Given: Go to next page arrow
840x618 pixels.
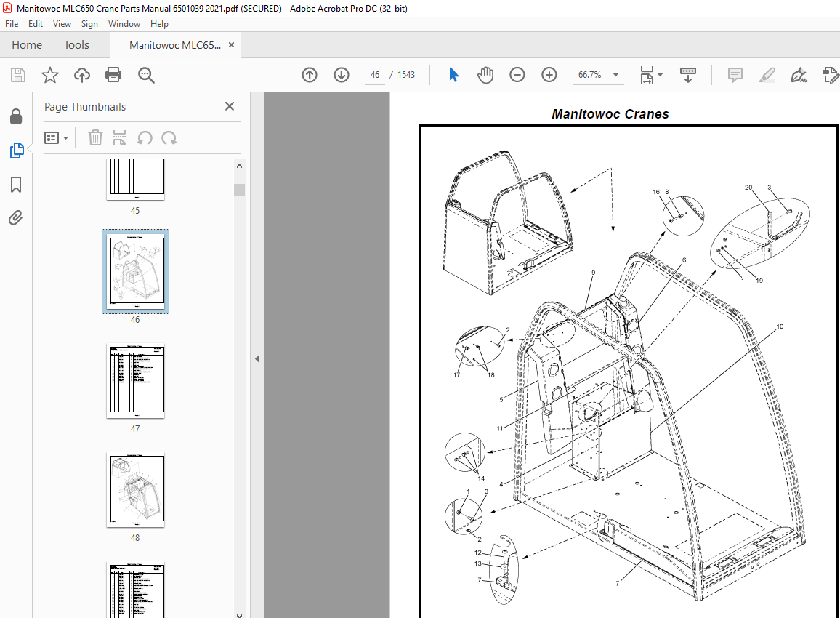Looking at the screenshot, I should point(342,74).
